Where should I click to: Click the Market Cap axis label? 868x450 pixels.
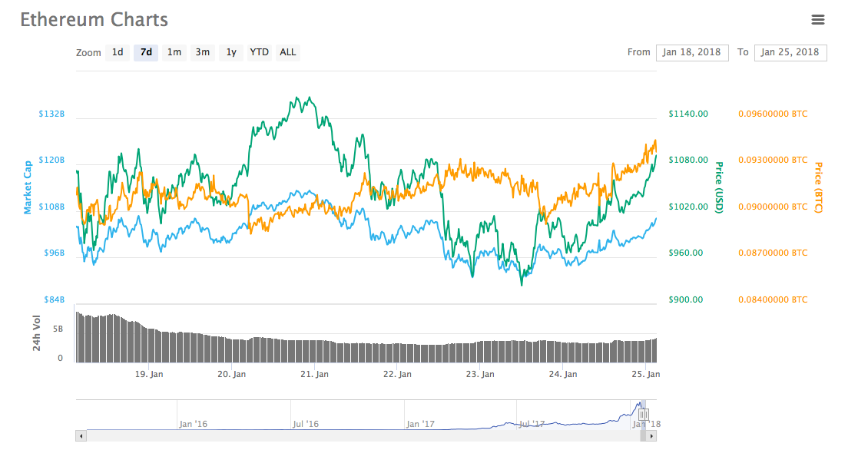pos(28,187)
